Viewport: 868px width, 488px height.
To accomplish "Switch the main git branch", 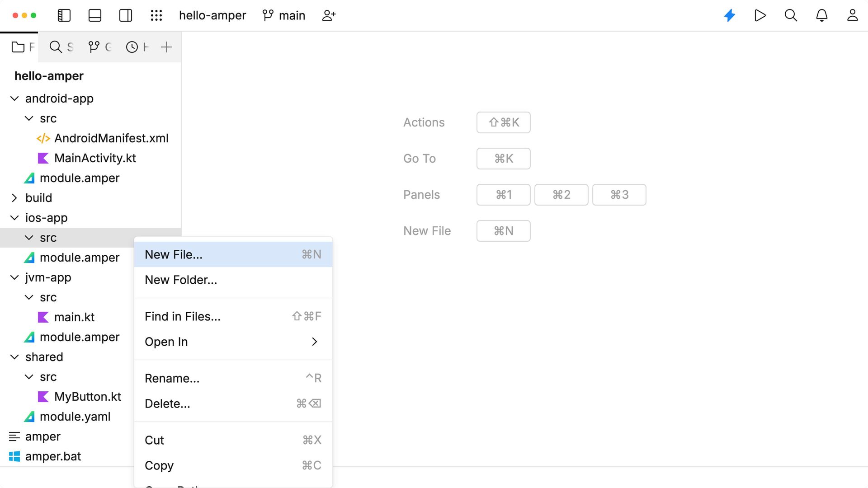I will tap(284, 15).
